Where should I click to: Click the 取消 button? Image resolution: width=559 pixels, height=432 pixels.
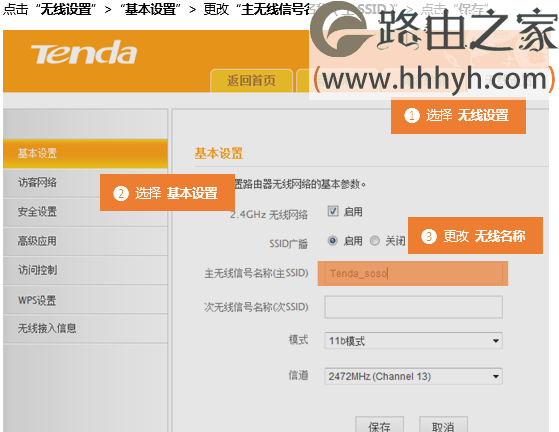[x=443, y=425]
